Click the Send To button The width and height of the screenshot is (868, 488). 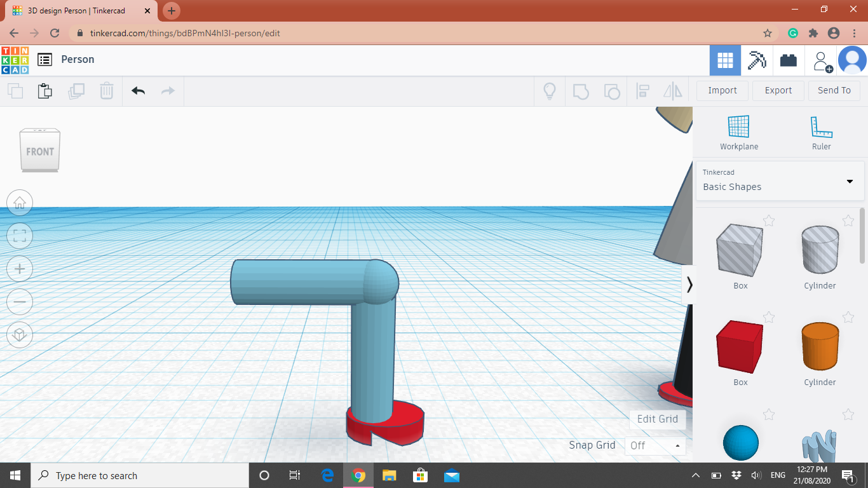834,90
